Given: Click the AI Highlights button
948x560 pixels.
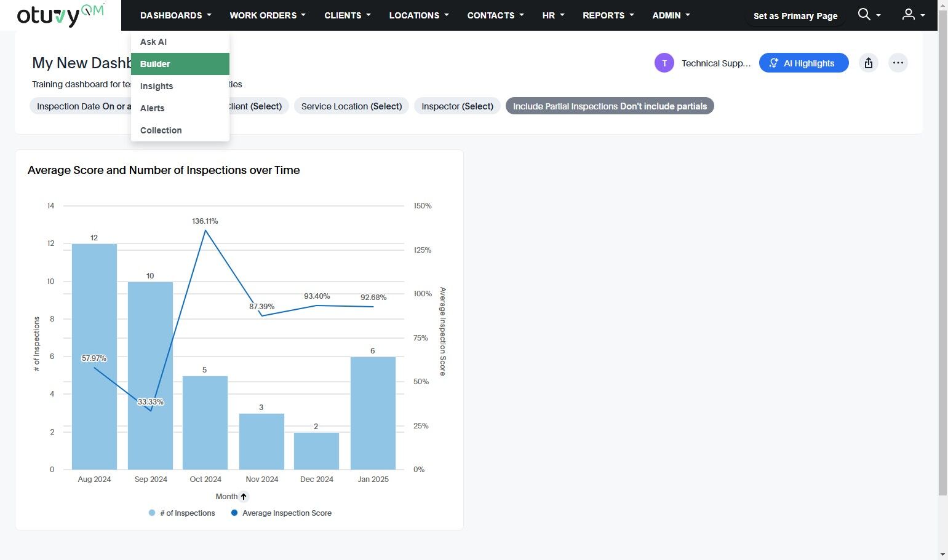Looking at the screenshot, I should click(803, 63).
